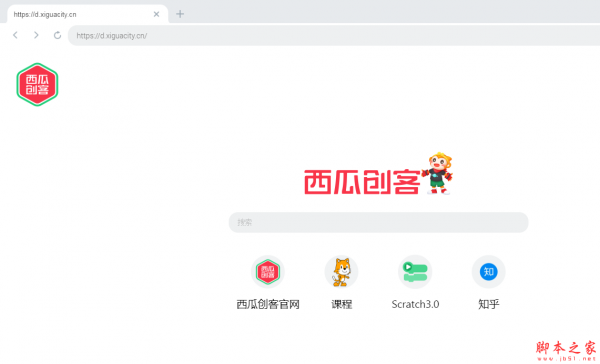Click the 知乎 label
The height and width of the screenshot is (364, 600).
tap(489, 304)
